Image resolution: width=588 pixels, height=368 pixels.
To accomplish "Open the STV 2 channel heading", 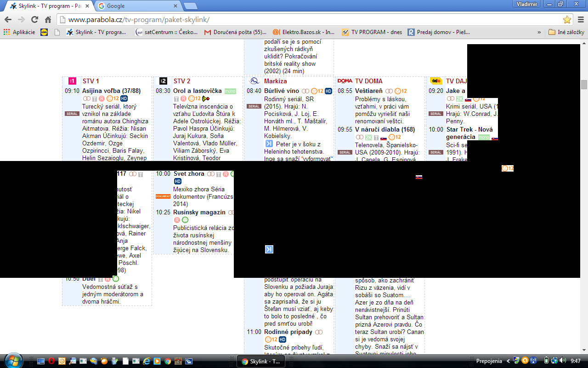I will click(182, 81).
